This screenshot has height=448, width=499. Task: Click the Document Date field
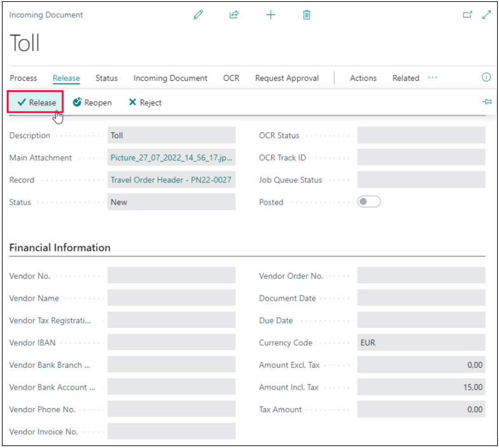click(x=421, y=298)
